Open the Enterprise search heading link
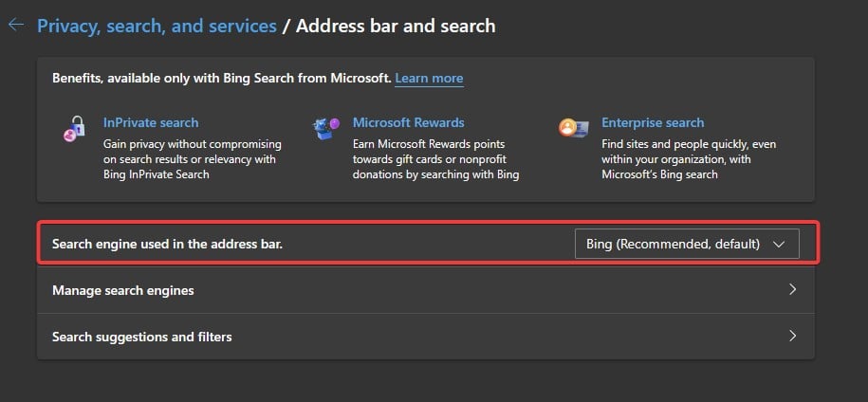The image size is (868, 402). (x=653, y=122)
